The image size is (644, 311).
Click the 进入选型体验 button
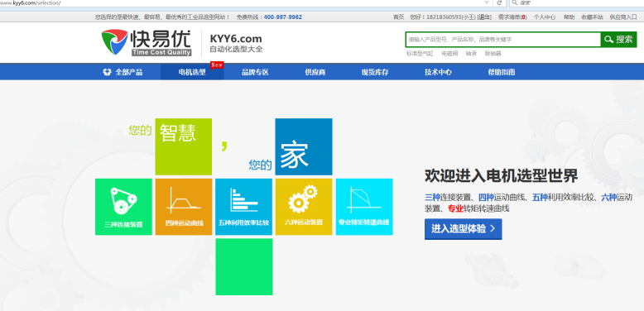463,229
